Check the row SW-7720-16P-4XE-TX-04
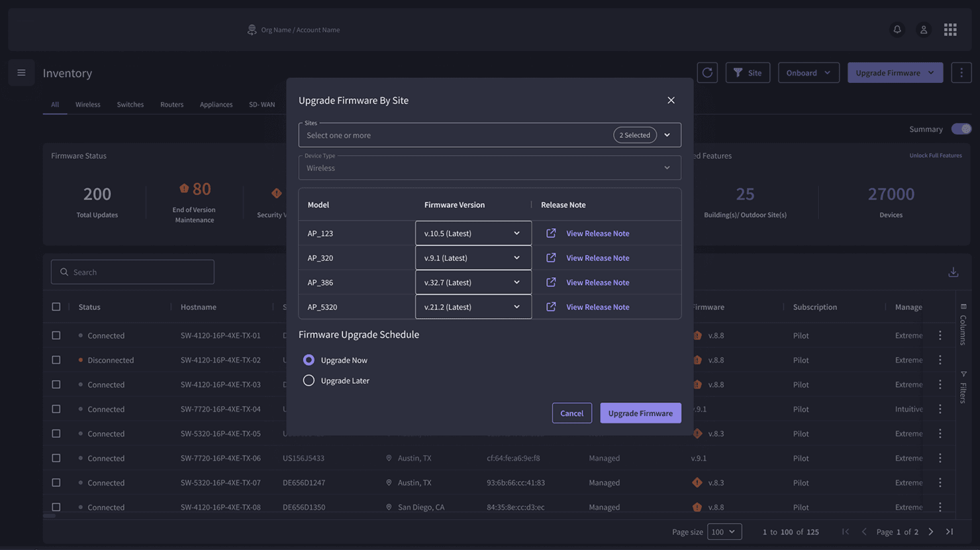Viewport: 980px width, 550px height. (56, 409)
